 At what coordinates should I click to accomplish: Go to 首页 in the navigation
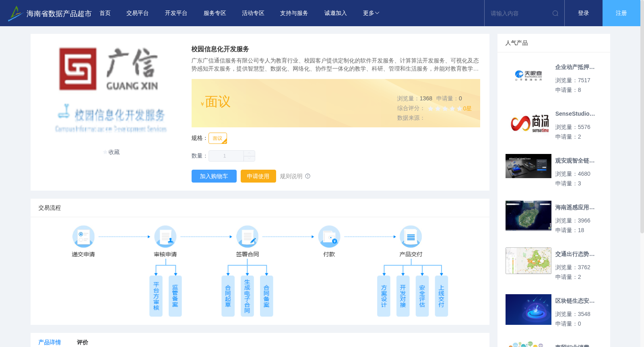[105, 13]
